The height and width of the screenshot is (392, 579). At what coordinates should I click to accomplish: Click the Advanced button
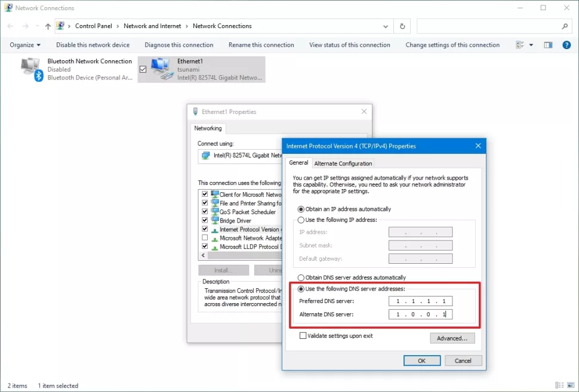click(452, 338)
